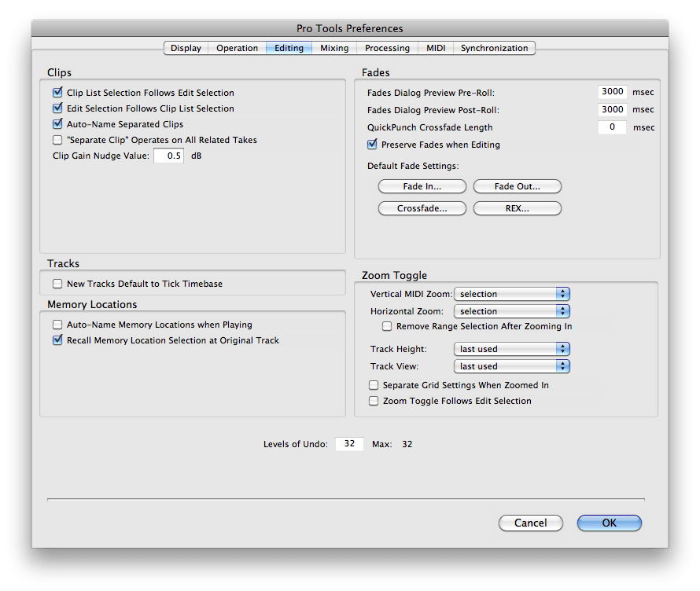Open the Operation preferences tab
The height and width of the screenshot is (591, 700).
237,48
